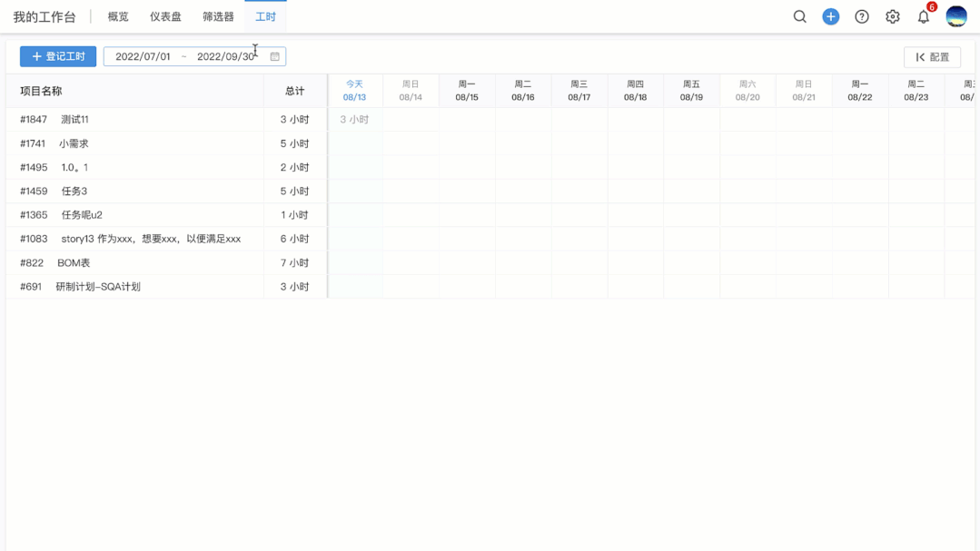Click the blue plus create icon
This screenshot has width=980, height=551.
point(830,16)
